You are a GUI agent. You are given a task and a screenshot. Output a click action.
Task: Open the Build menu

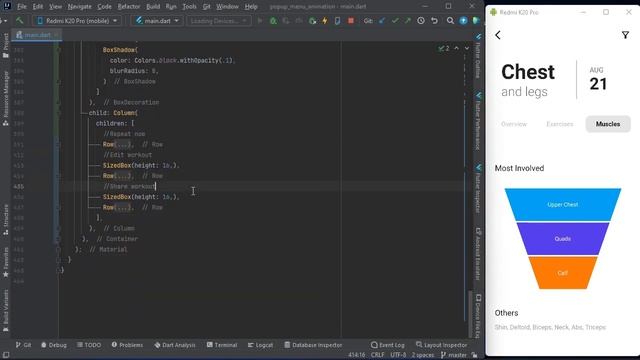153,7
